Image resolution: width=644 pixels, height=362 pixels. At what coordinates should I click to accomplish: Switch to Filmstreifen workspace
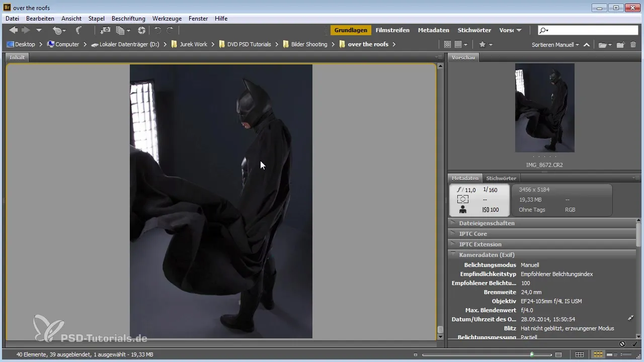tap(392, 30)
